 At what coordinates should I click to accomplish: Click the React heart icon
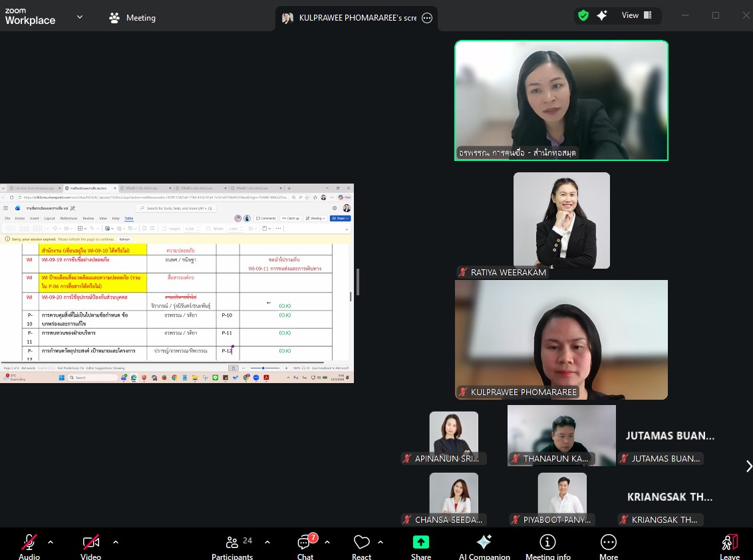point(361,542)
